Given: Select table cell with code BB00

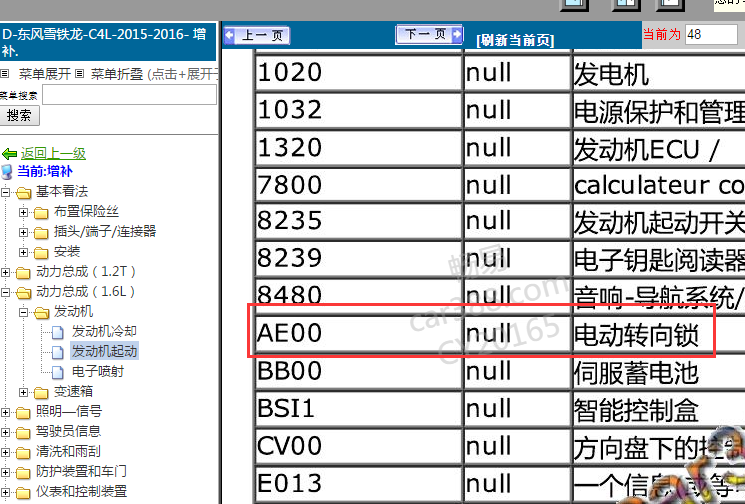Looking at the screenshot, I should (x=359, y=371).
